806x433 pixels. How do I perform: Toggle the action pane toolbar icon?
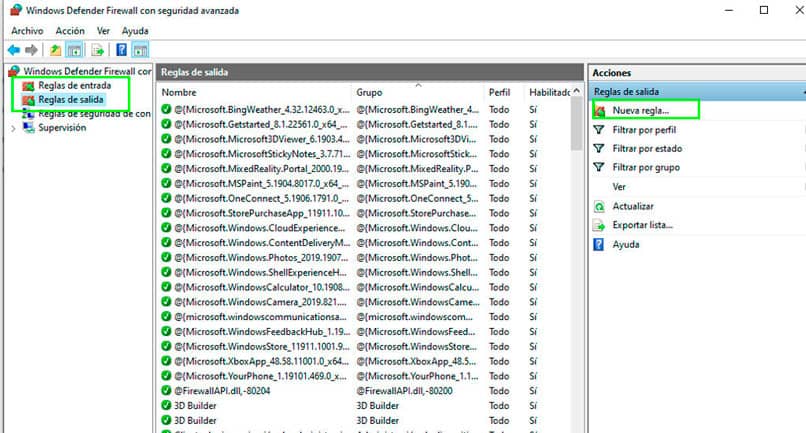[x=140, y=50]
